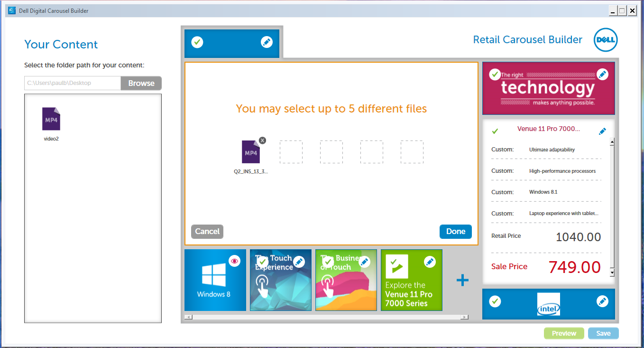
Task: Click pencil icon next to Venue 11 Pro 7000
Action: click(x=602, y=131)
